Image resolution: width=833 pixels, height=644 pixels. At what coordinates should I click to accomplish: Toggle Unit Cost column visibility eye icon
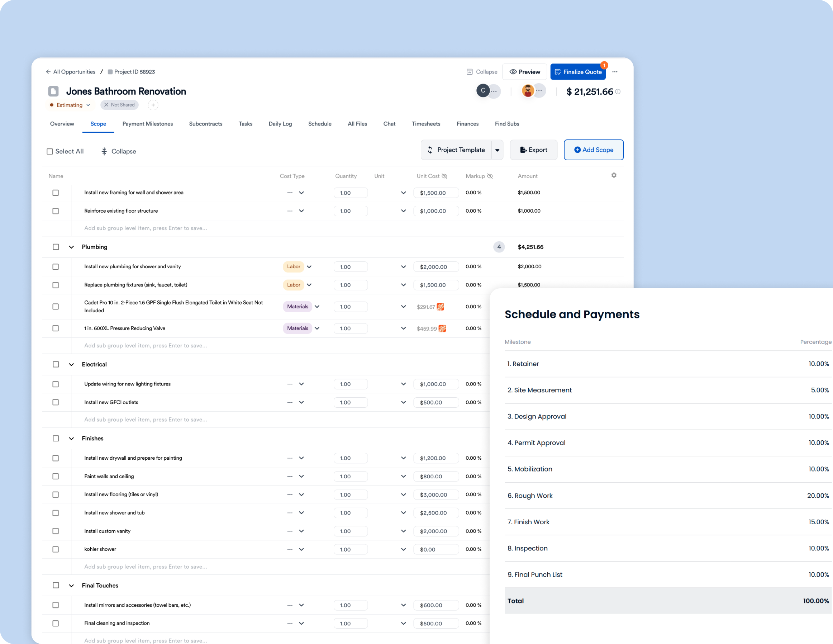[x=444, y=176]
